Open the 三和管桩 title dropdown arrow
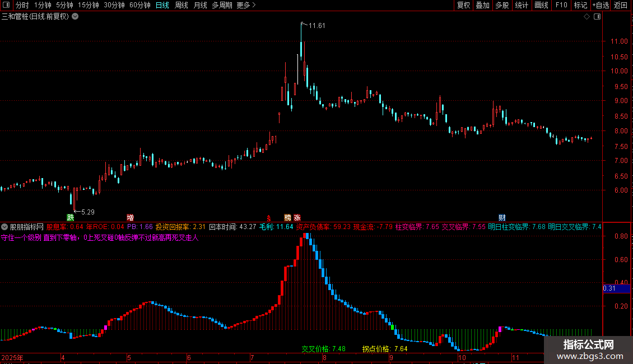Viewport: 633px width, 364px height. 75,16
